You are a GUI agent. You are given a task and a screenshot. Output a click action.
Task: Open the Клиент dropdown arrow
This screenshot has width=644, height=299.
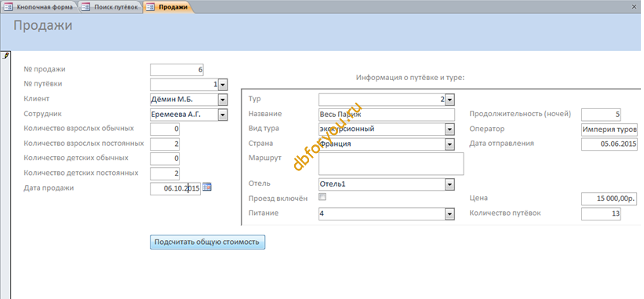pos(223,100)
